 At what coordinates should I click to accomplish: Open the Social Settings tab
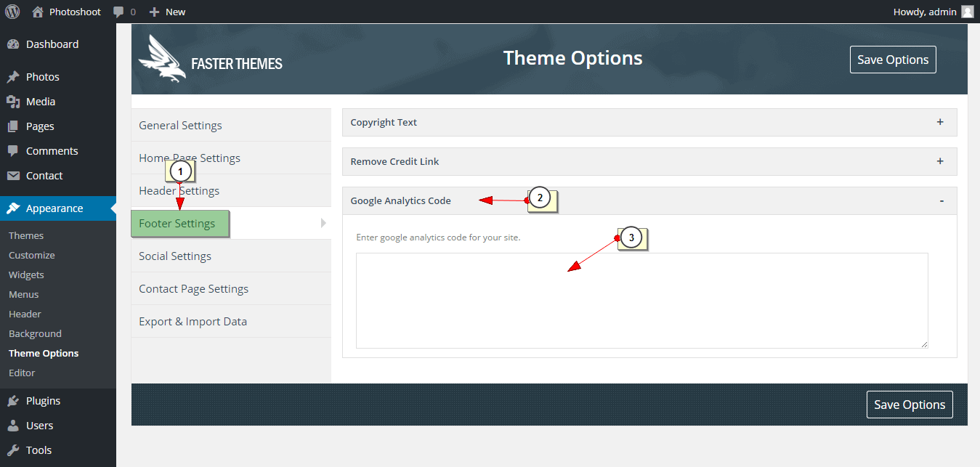(231, 256)
